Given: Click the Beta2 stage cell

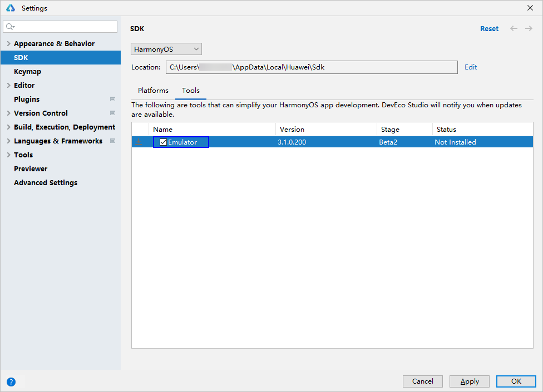Looking at the screenshot, I should 388,142.
